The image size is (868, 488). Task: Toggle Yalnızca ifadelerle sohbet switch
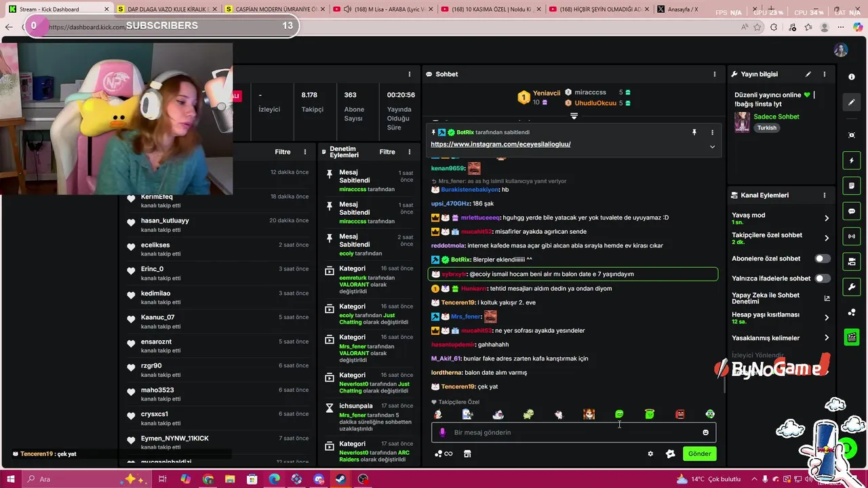point(823,278)
